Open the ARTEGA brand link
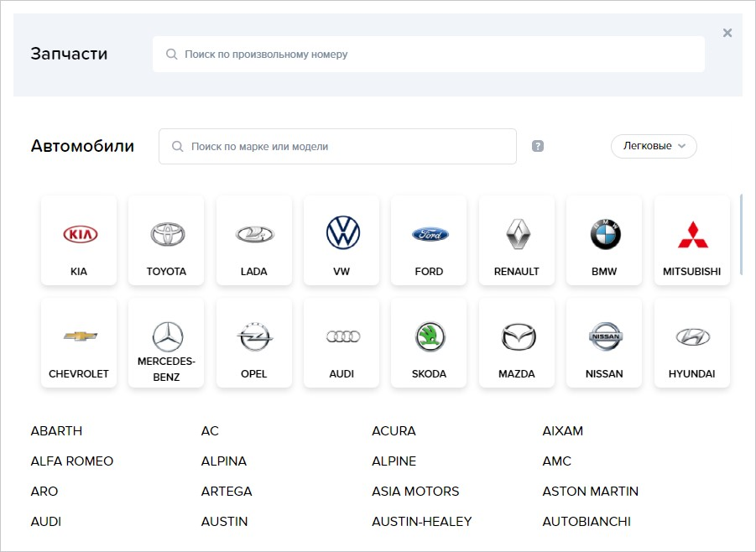The height and width of the screenshot is (552, 756). 227,492
